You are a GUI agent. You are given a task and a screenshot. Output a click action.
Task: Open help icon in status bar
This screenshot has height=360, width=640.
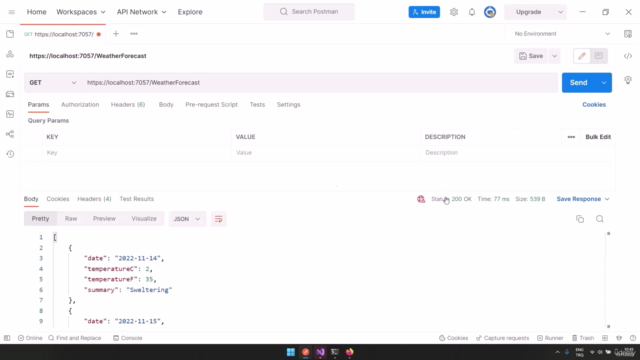[x=633, y=338]
